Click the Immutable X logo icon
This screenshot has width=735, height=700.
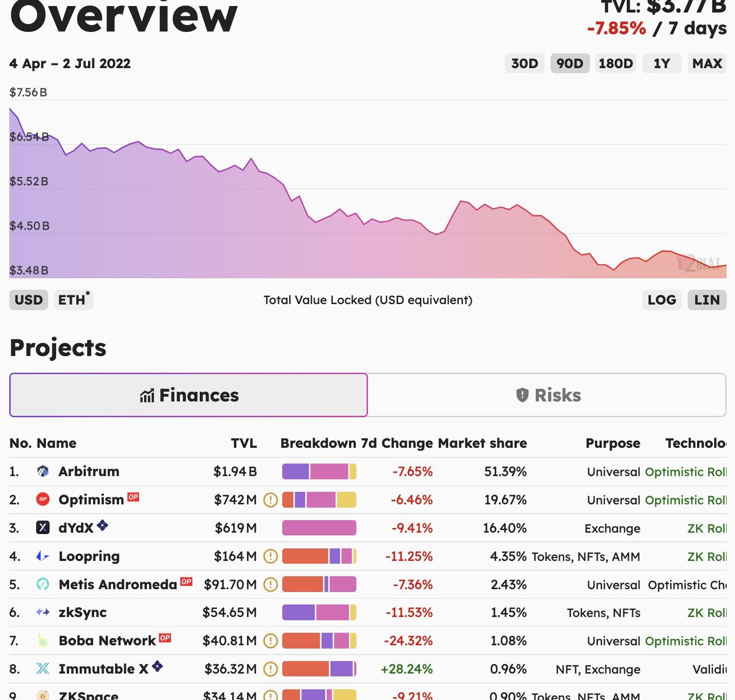43,668
